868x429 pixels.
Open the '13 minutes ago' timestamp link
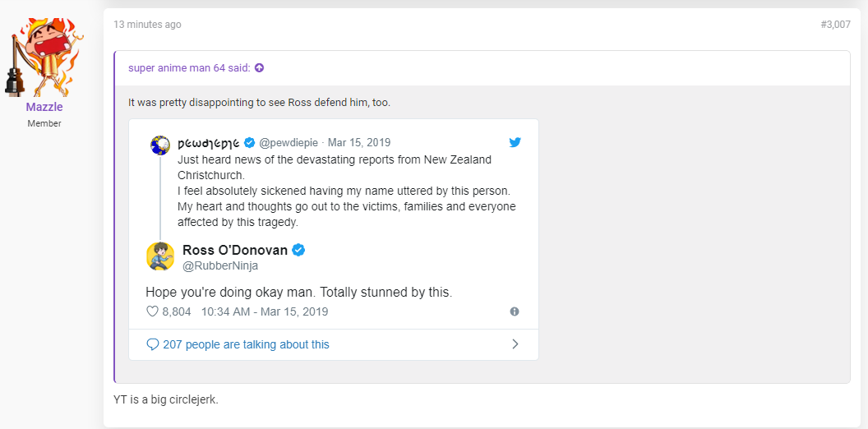pyautogui.click(x=147, y=25)
